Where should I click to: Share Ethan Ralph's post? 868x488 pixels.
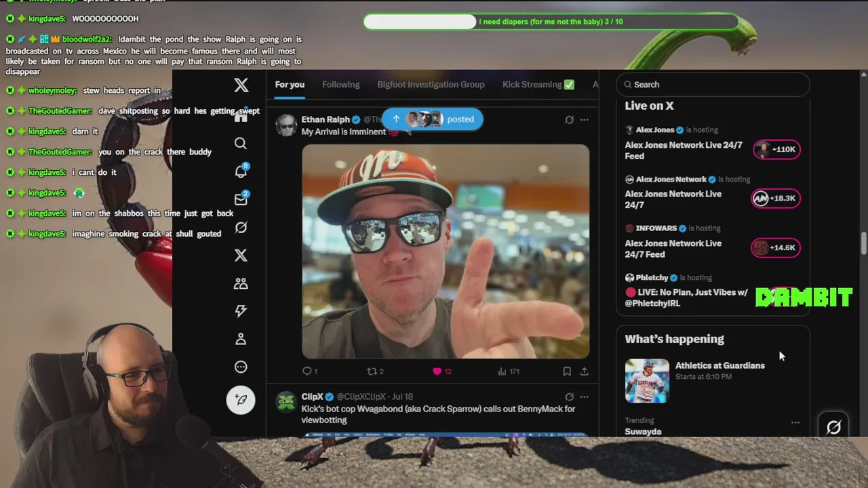click(584, 371)
